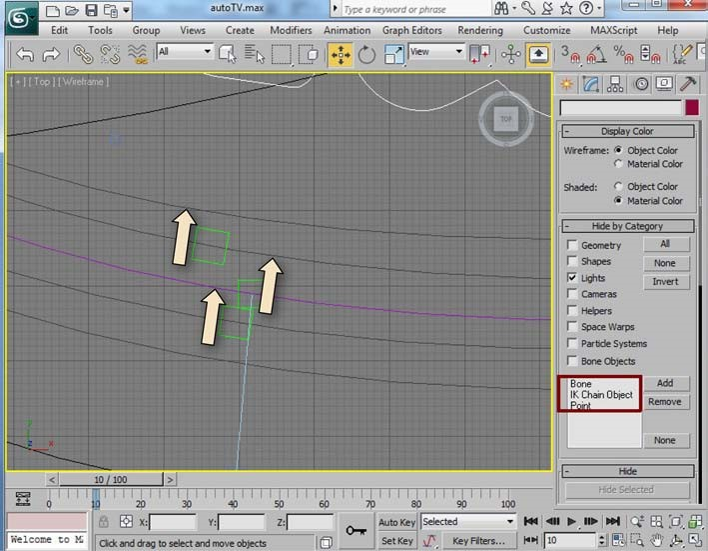708x551 pixels.
Task: Toggle Window/Crossing selection mode
Action: (x=308, y=54)
